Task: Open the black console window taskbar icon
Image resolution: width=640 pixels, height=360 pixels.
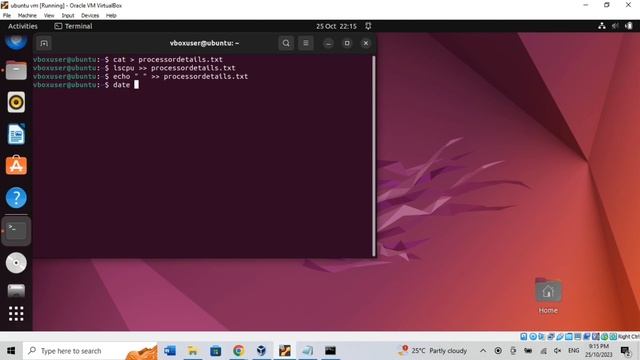Action: point(331,351)
